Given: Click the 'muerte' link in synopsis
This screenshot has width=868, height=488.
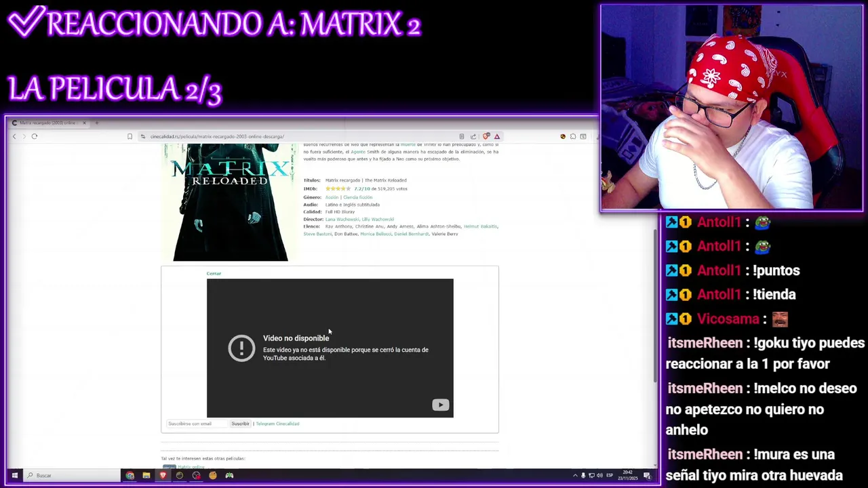Looking at the screenshot, I should pyautogui.click(x=408, y=144).
